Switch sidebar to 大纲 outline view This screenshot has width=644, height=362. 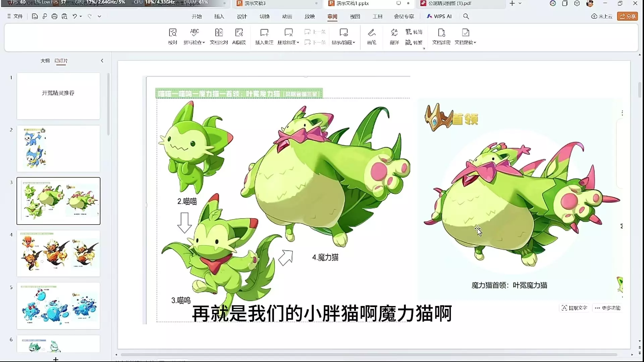coord(45,61)
